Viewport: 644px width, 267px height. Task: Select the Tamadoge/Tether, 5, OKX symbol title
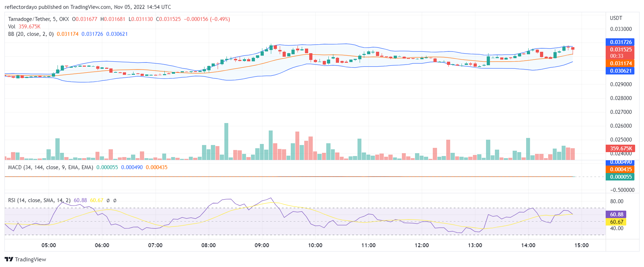coord(38,19)
